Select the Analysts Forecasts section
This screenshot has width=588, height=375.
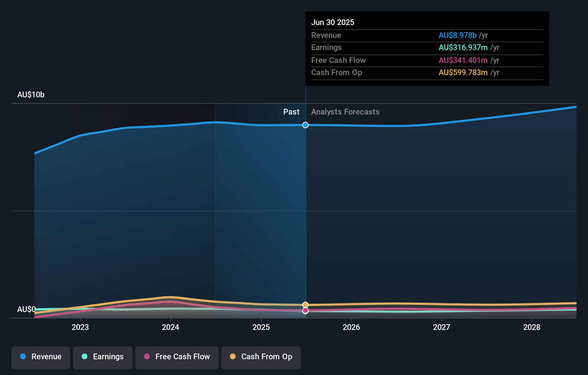(x=345, y=112)
